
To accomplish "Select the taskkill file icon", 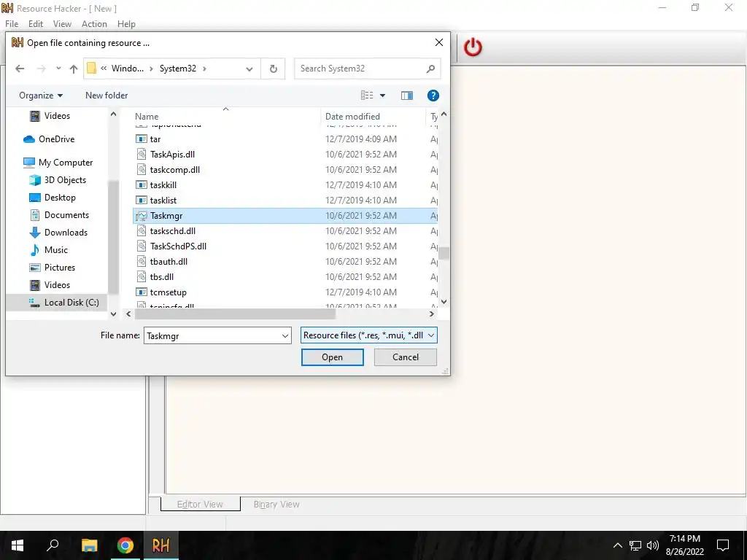I will [142, 185].
